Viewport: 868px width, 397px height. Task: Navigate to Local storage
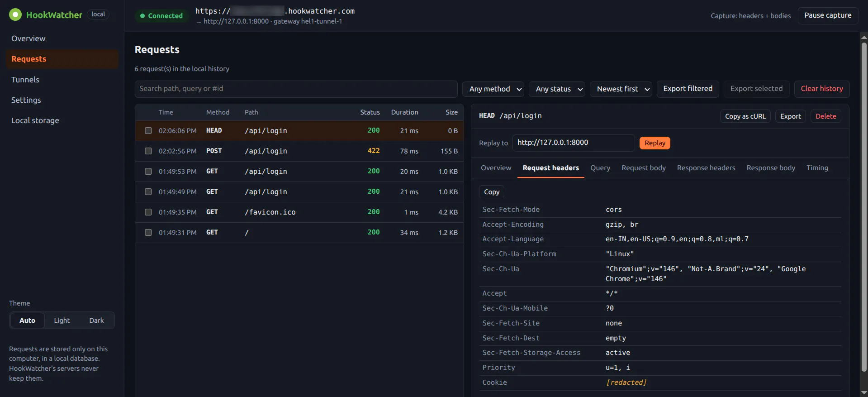pyautogui.click(x=62, y=120)
